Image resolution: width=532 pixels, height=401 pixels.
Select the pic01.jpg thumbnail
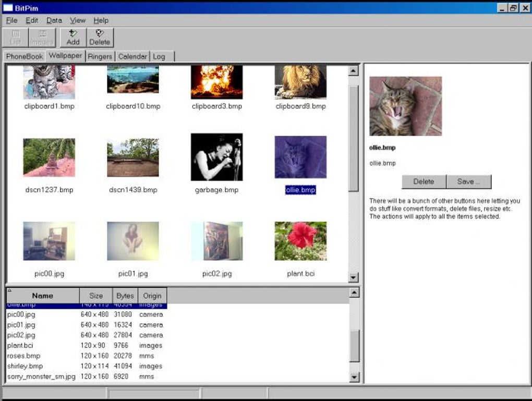click(133, 241)
